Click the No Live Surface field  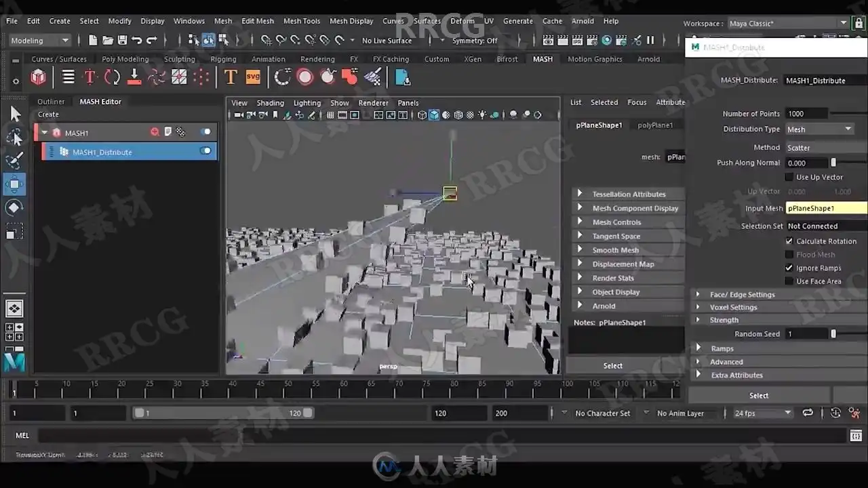pos(387,41)
